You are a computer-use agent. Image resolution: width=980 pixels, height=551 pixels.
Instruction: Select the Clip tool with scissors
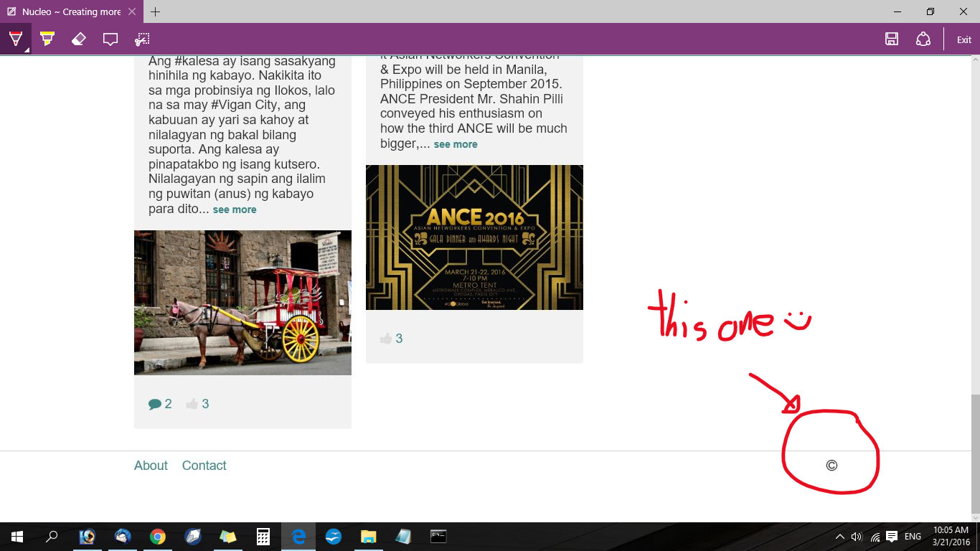(x=143, y=39)
